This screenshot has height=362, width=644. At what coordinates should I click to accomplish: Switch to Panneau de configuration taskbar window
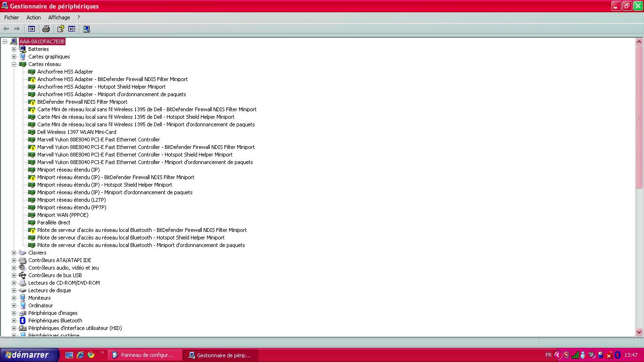[x=145, y=355]
